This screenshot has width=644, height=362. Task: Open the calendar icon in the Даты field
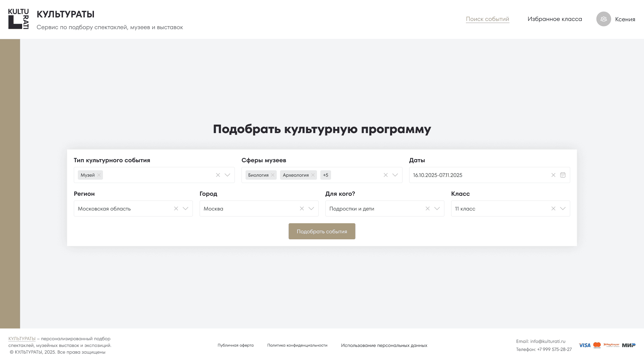pyautogui.click(x=563, y=175)
